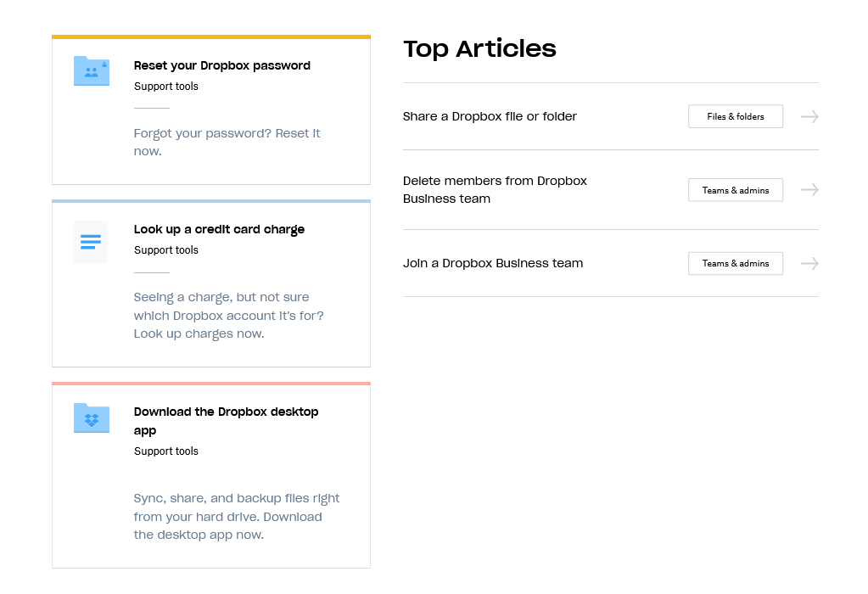This screenshot has width=868, height=594.
Task: Click the Dropbox desktop app folder icon
Action: pyautogui.click(x=91, y=417)
